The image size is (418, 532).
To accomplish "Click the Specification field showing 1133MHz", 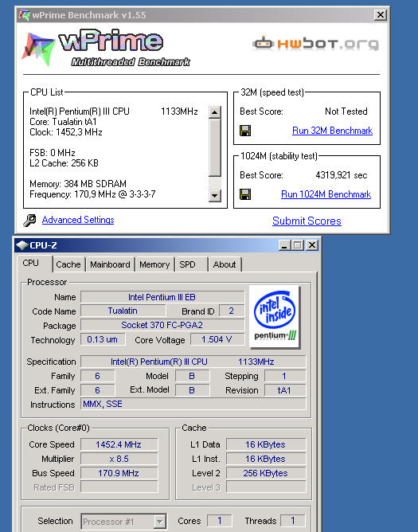I will tap(193, 362).
